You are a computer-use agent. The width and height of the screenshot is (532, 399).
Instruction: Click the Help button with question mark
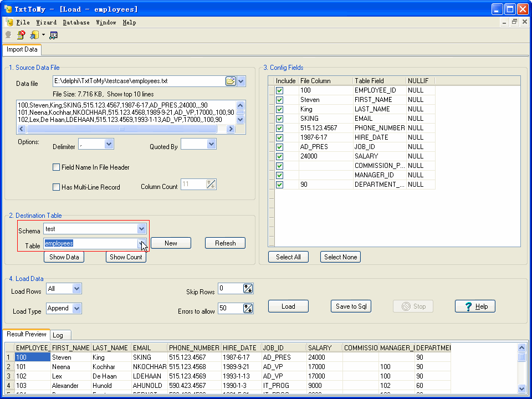point(475,306)
